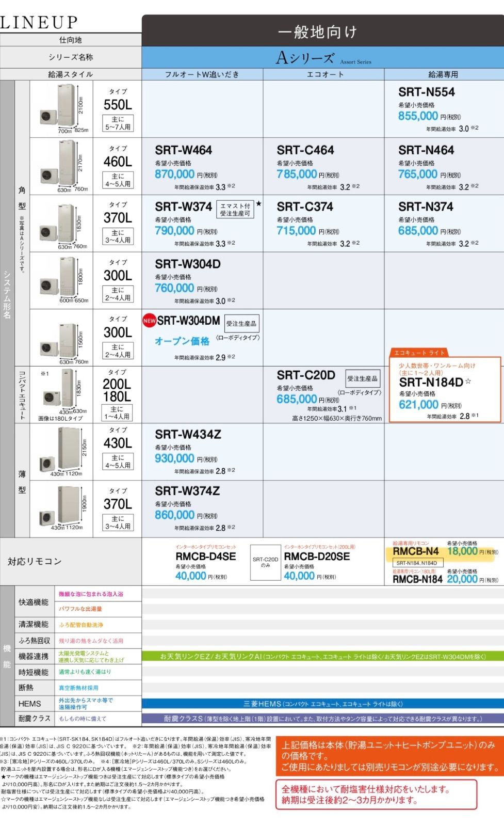Screen dimensions: 504x826
Task: Select the 460L tank unit product image
Action: coord(61,166)
